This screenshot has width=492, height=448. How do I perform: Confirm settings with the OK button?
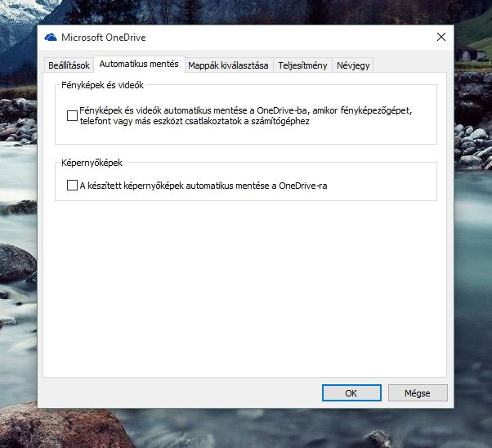351,392
